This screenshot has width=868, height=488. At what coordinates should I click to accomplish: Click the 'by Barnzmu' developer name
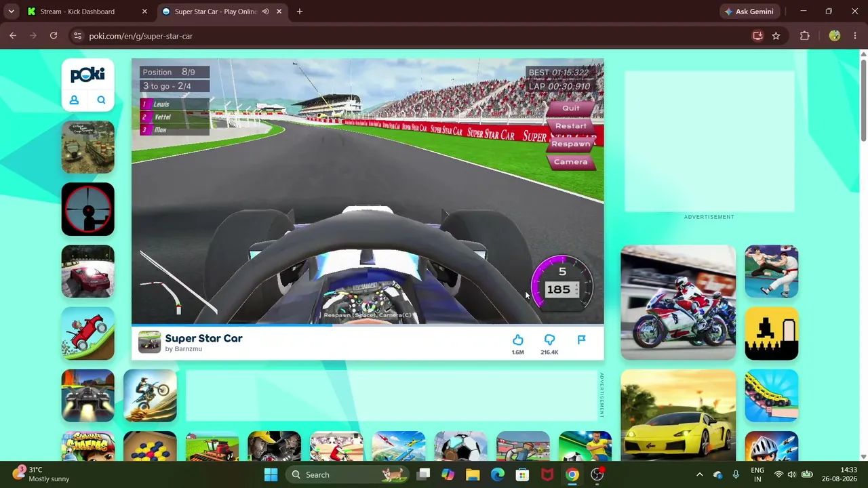184,349
